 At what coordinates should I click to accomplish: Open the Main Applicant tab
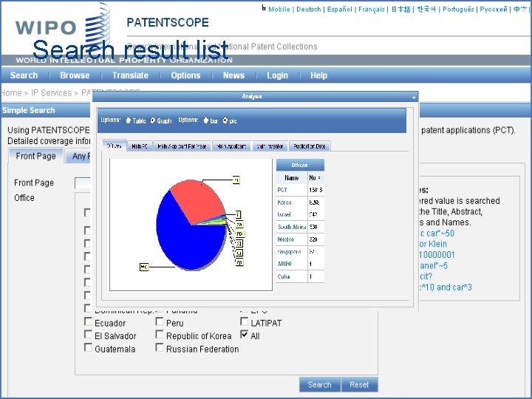[232, 146]
